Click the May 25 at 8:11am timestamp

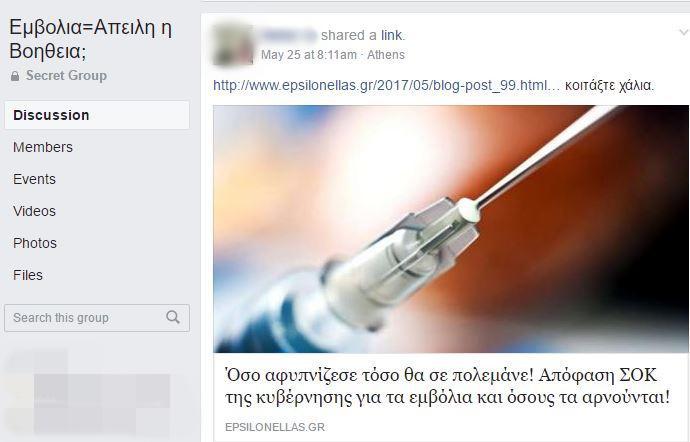tap(308, 55)
